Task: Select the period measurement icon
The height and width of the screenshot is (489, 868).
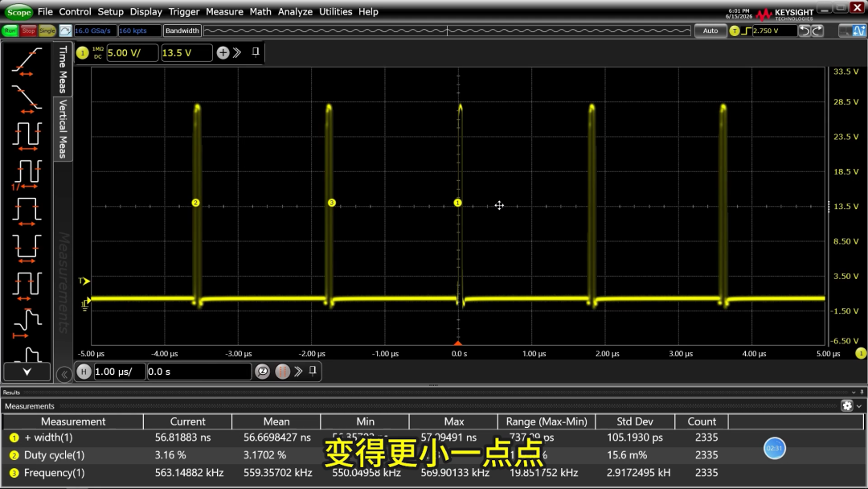Action: point(27,136)
